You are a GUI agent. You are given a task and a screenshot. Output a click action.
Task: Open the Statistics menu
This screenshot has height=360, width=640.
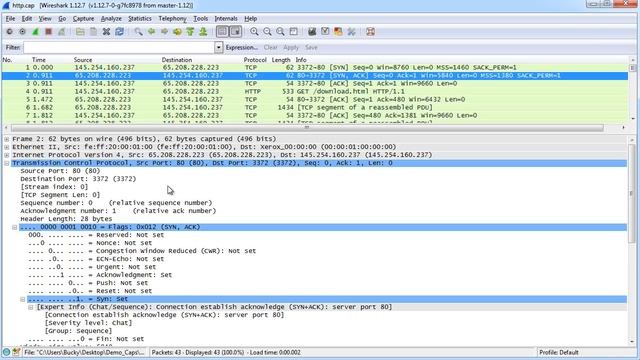tap(140, 19)
